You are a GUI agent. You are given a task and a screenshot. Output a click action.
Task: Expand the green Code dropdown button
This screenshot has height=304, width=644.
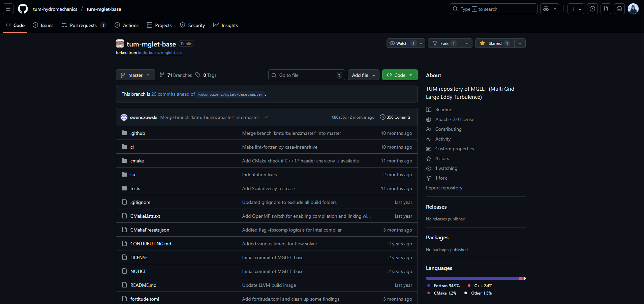400,75
